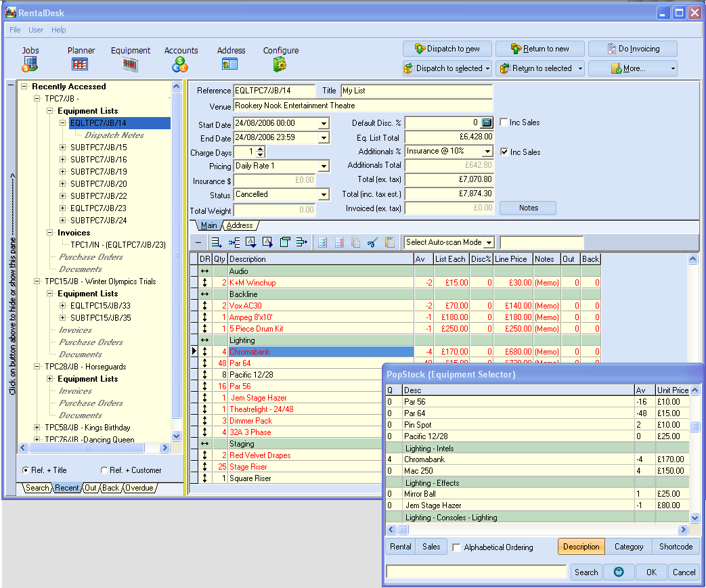Click the PopStock search text field
This screenshot has height=588, width=706.
tap(476, 572)
